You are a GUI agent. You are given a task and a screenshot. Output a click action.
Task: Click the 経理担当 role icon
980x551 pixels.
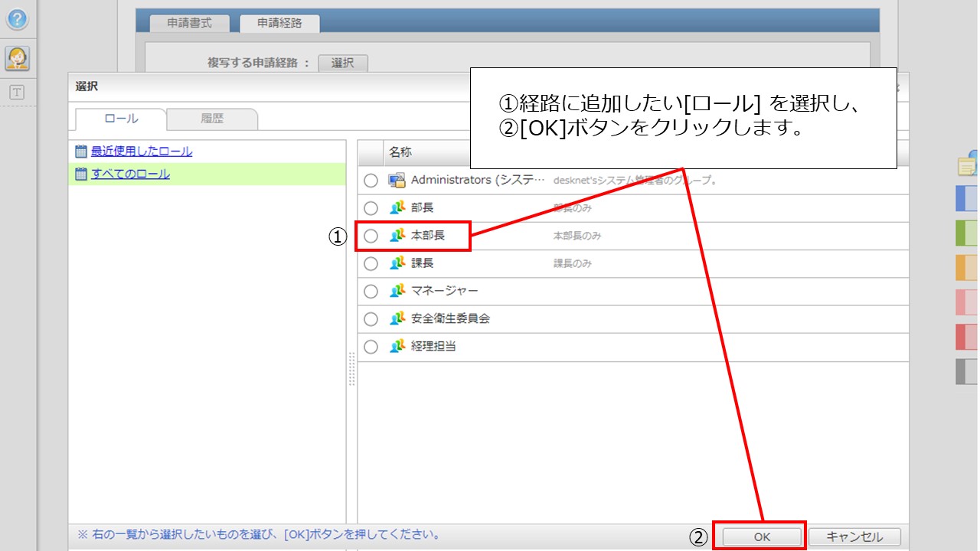tap(399, 347)
